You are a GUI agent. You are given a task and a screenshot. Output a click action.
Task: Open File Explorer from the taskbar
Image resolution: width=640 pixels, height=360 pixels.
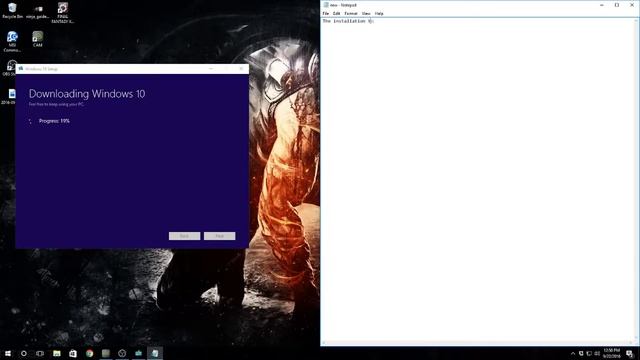click(x=57, y=353)
